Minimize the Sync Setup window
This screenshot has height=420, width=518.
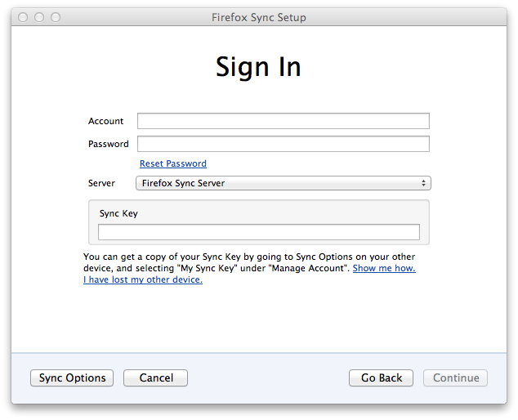pos(39,17)
